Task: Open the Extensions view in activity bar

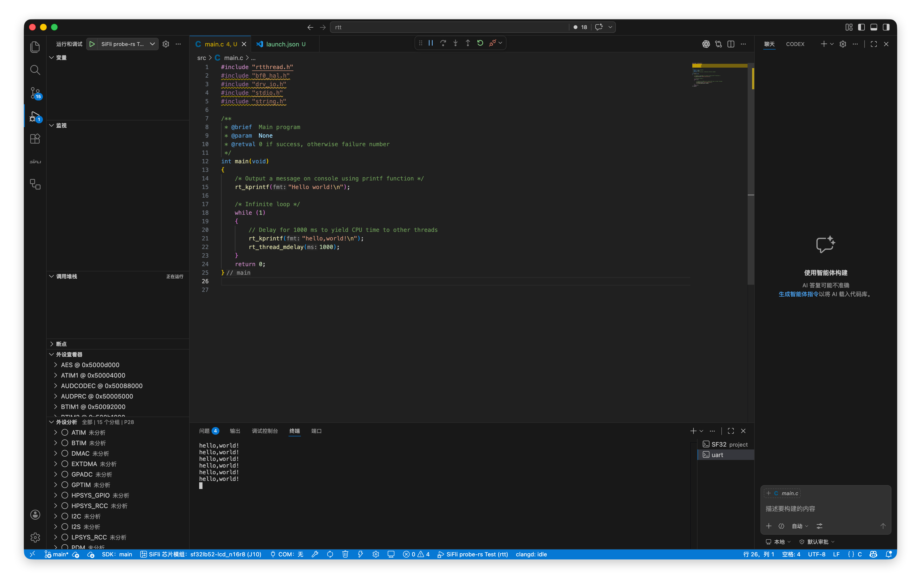Action: coord(35,139)
